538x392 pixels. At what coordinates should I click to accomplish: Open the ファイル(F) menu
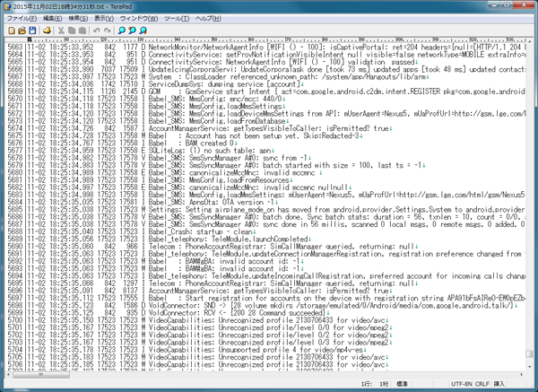(x=22, y=19)
